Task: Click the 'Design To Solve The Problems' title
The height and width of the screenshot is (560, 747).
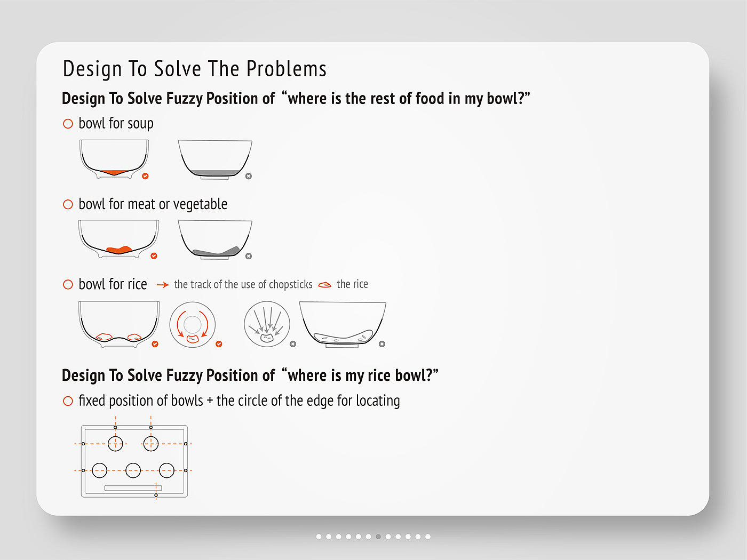Action: coord(195,69)
